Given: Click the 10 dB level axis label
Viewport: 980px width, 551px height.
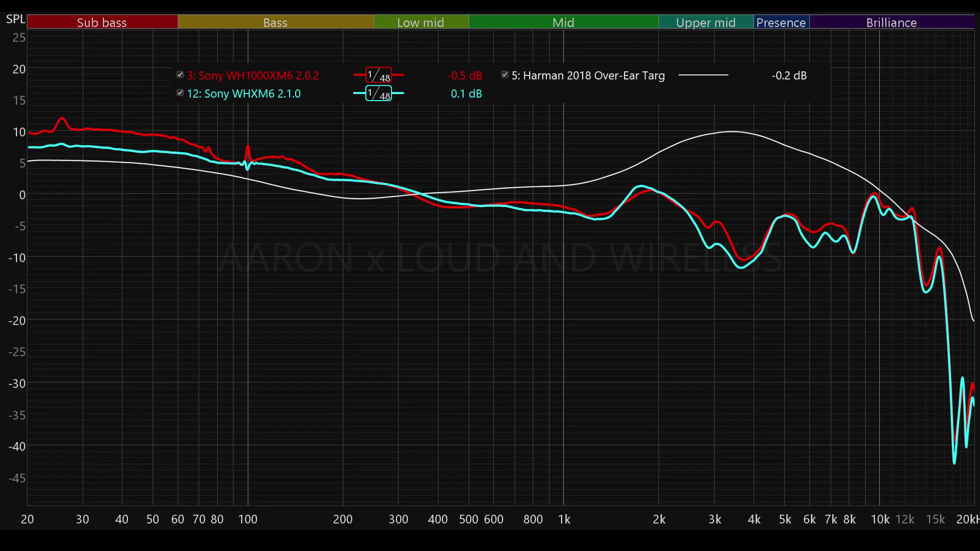Looking at the screenshot, I should (19, 132).
